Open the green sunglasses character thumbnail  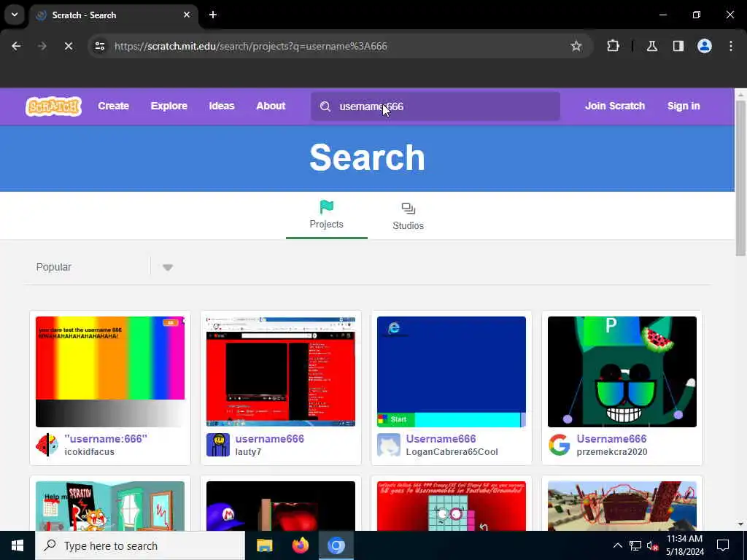pos(622,371)
